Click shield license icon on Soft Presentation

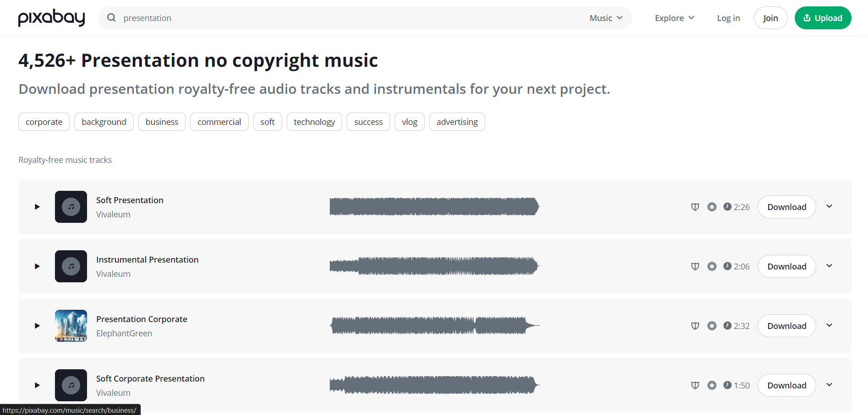(695, 207)
